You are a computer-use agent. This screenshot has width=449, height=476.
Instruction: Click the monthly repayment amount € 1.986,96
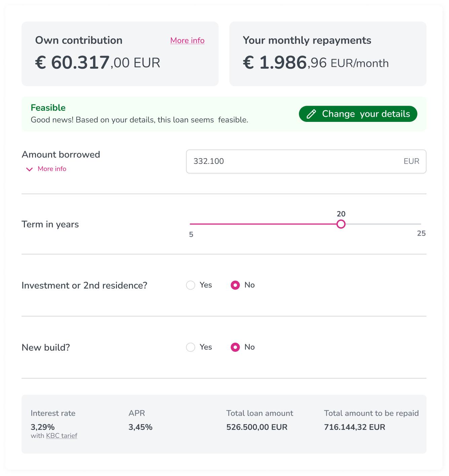click(x=315, y=63)
